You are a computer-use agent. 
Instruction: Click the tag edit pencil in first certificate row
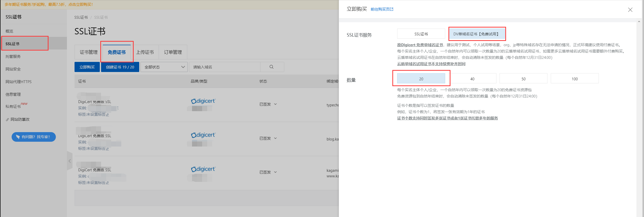107,115
